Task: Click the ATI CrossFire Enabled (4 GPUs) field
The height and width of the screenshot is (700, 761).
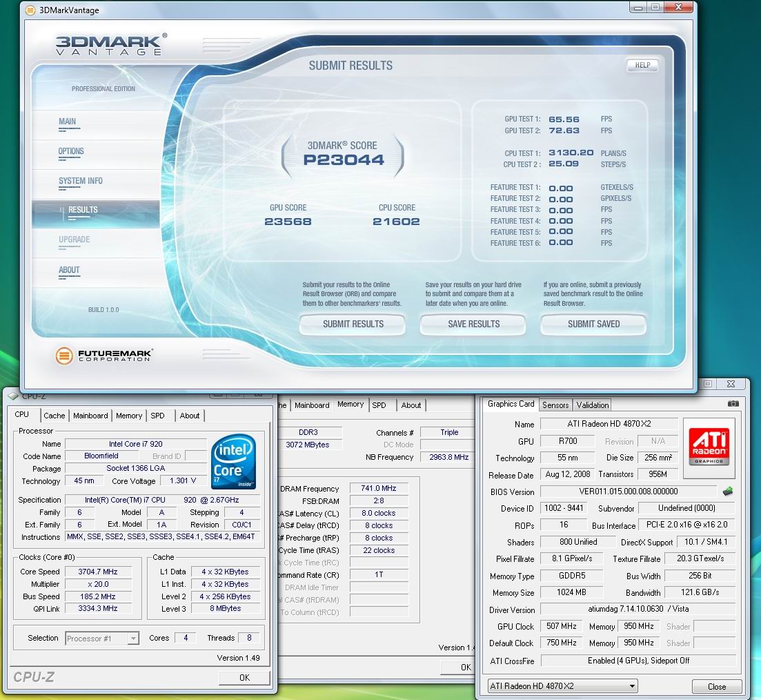Action: click(638, 661)
